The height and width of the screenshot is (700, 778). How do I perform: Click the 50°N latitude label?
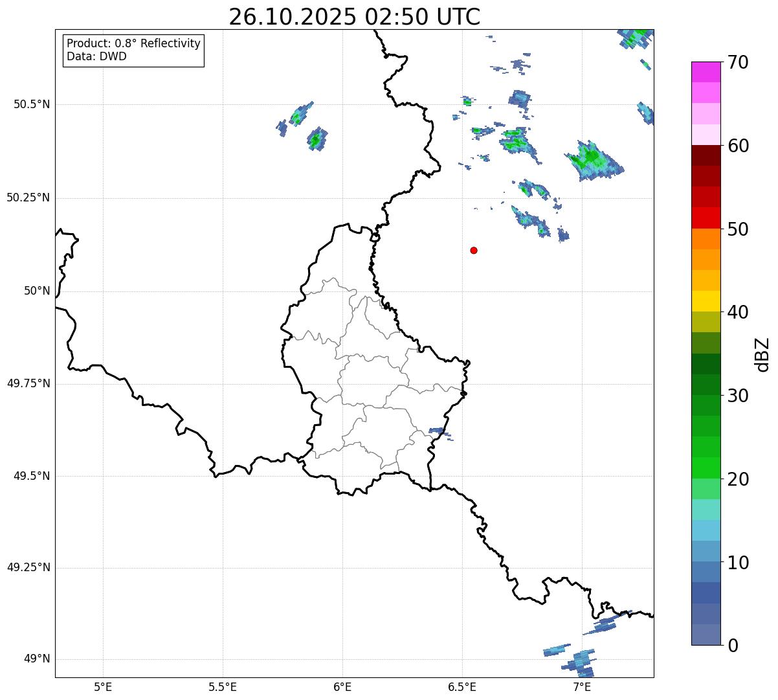pyautogui.click(x=37, y=291)
